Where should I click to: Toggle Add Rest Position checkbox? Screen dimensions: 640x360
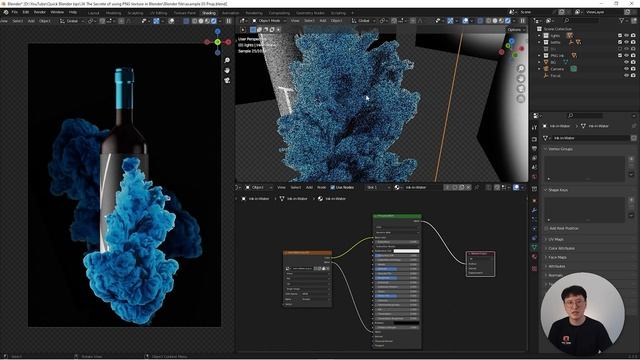click(546, 228)
